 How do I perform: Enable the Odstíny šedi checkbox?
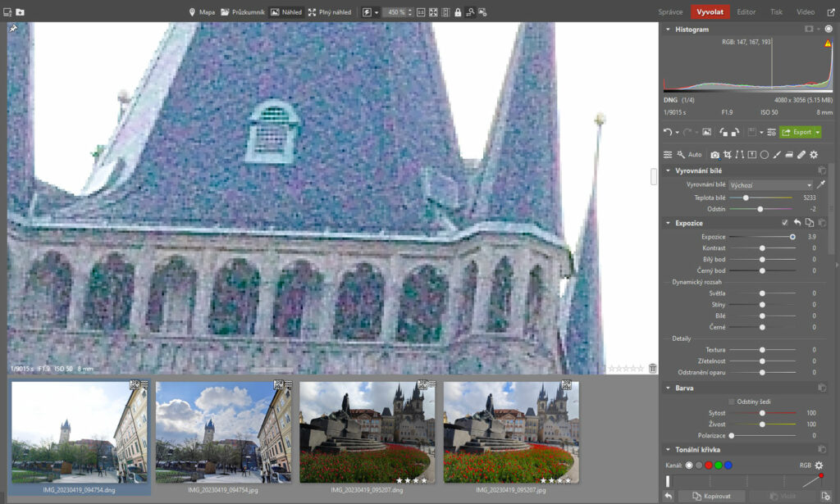tap(732, 402)
